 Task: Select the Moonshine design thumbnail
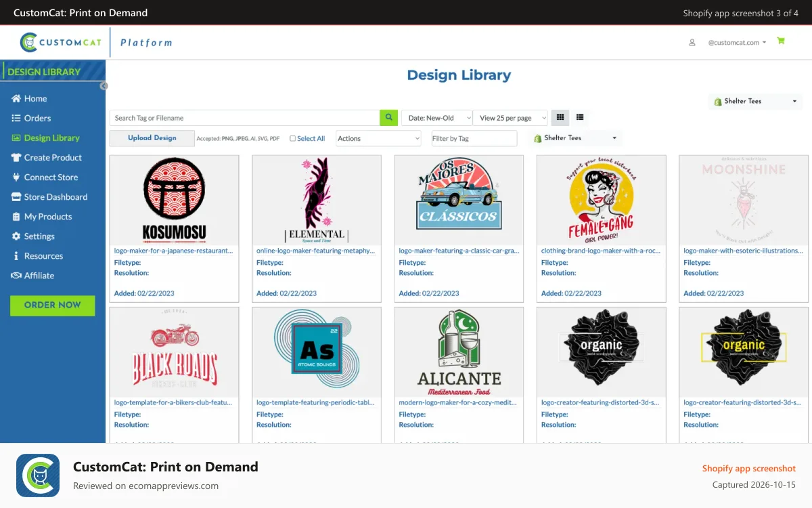744,200
